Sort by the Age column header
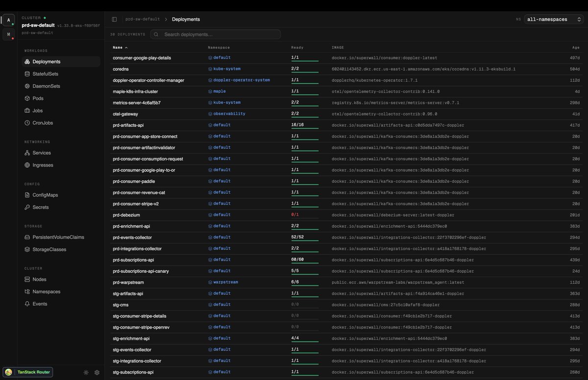This screenshot has width=588, height=380. tap(576, 47)
